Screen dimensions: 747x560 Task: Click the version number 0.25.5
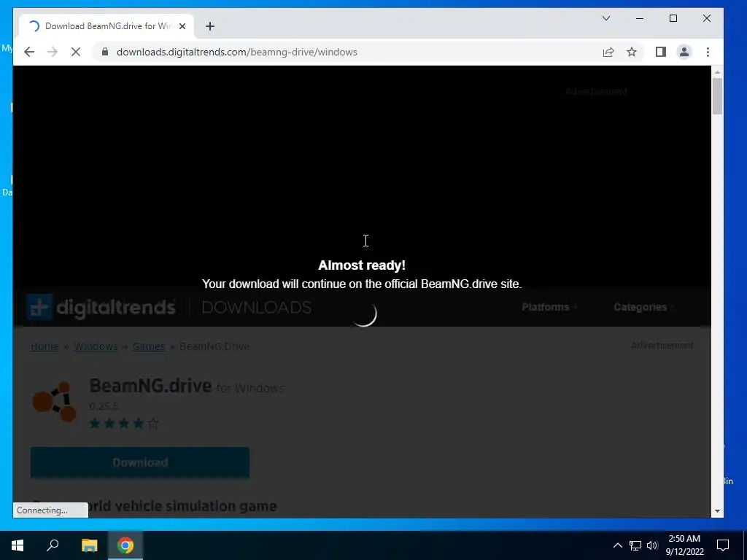tap(104, 406)
